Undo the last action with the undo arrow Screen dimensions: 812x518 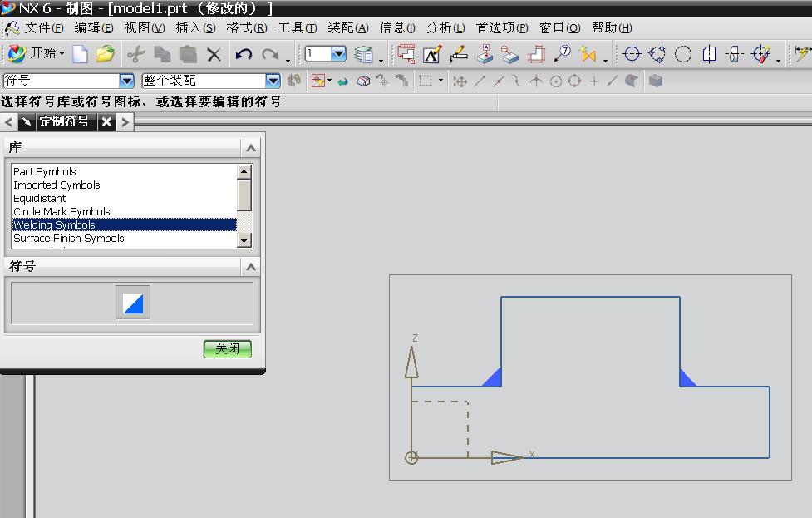click(x=244, y=54)
